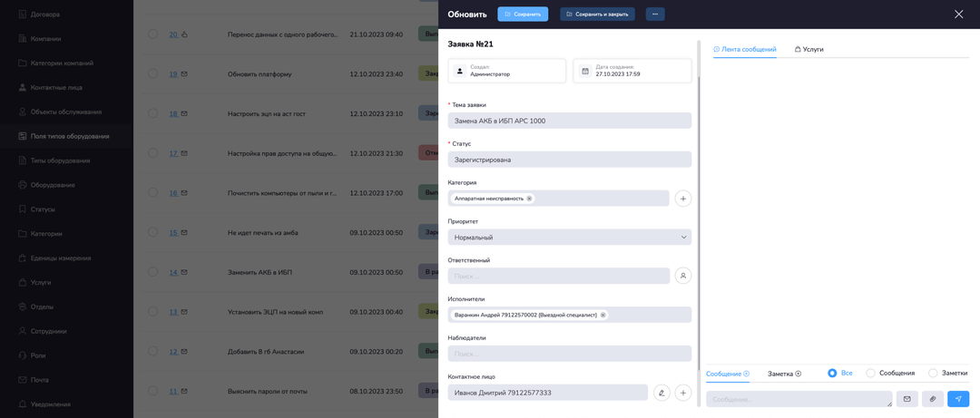Image resolution: width=980 pixels, height=418 pixels.
Task: Select row checkbox for request 20
Action: [x=153, y=34]
